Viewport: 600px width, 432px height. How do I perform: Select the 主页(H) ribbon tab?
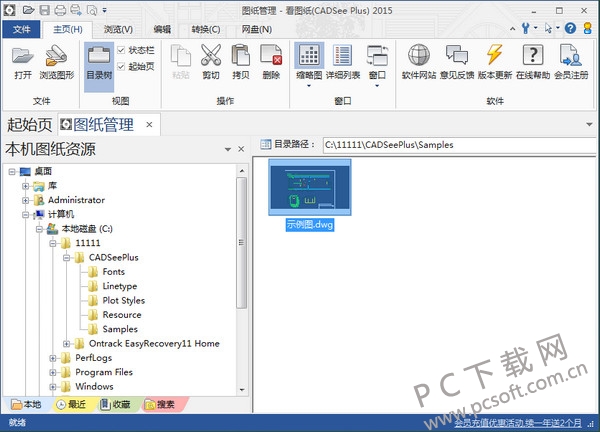(68, 29)
